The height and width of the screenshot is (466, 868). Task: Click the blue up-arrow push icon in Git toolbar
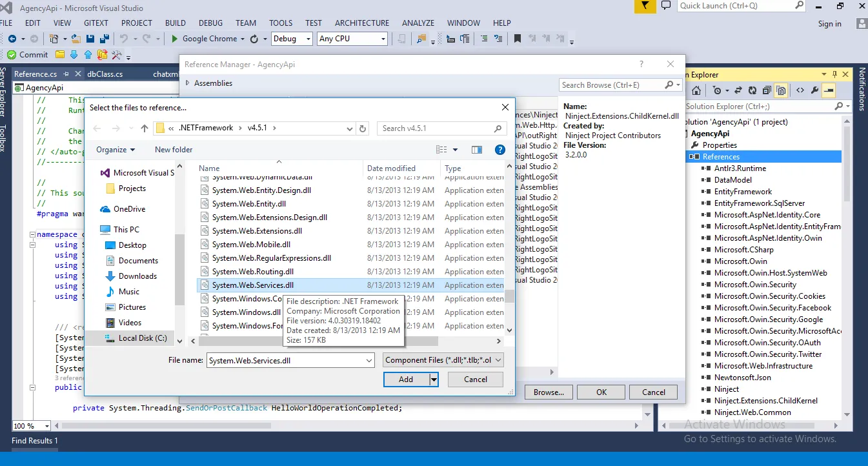[87, 55]
